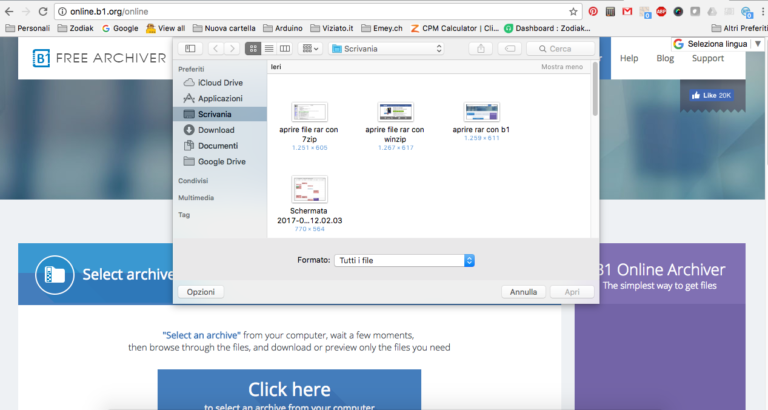Switch to list view in file dialog
768x410 pixels.
coord(269,48)
